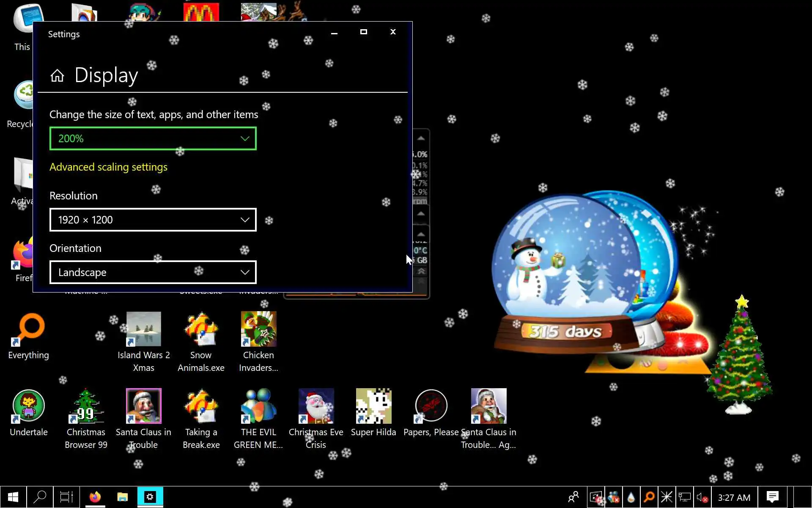Select the Super Hilda desktop icon
The height and width of the screenshot is (508, 812).
tap(373, 406)
